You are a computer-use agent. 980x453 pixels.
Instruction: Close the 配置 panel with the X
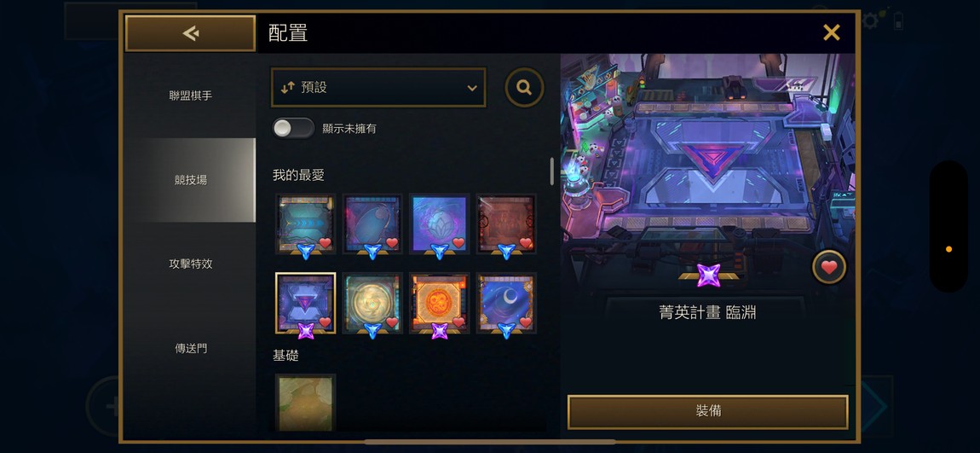(x=831, y=32)
